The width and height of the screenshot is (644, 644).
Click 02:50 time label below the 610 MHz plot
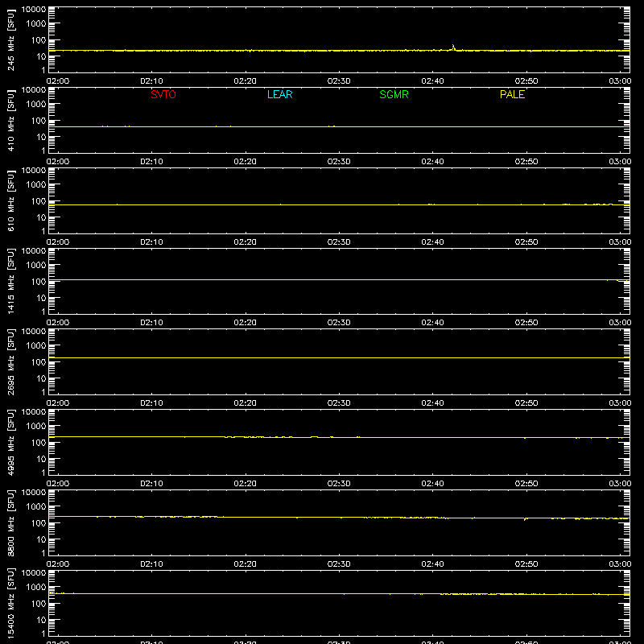click(x=526, y=242)
